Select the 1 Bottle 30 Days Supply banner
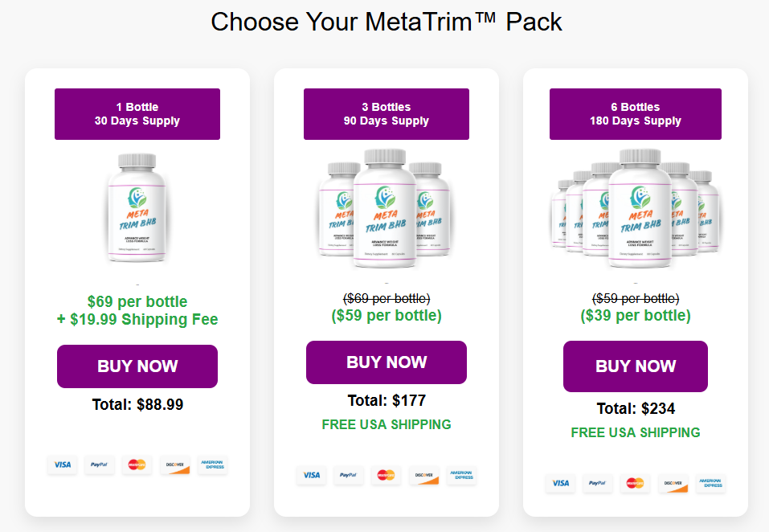This screenshot has width=769, height=532. 137,114
